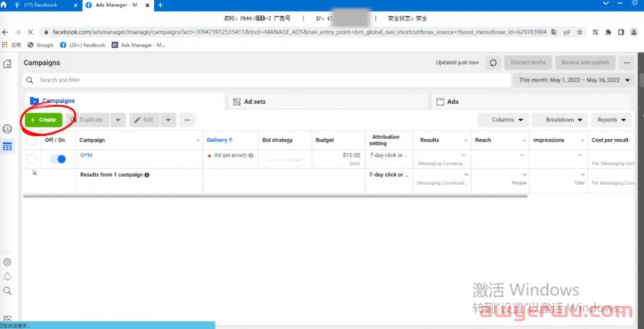Click the refresh icon next to Updated just now
Image resolution: width=644 pixels, height=329 pixels.
pos(493,63)
